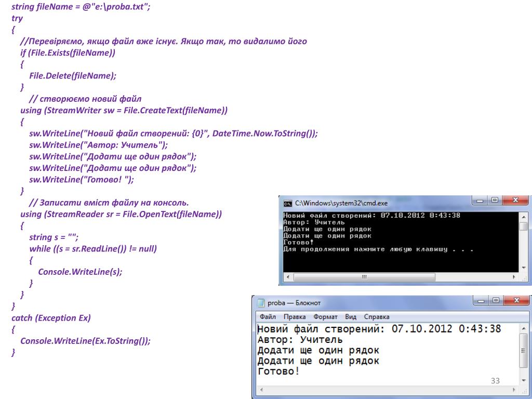Click the Notepad document icon in title bar
This screenshot has height=399, width=532.
(x=261, y=303)
